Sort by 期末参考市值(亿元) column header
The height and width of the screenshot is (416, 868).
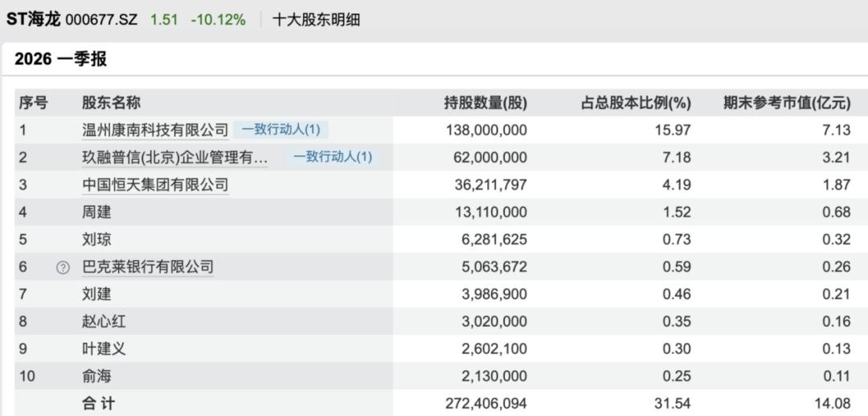coord(787,103)
